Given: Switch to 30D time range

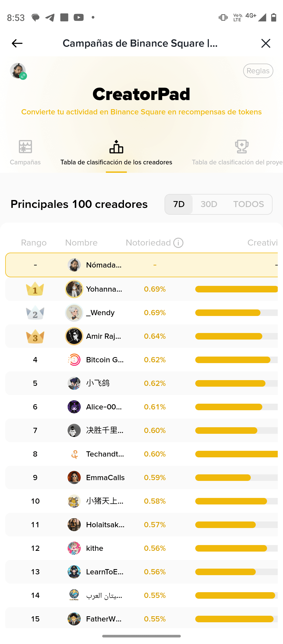Looking at the screenshot, I should 209,204.
